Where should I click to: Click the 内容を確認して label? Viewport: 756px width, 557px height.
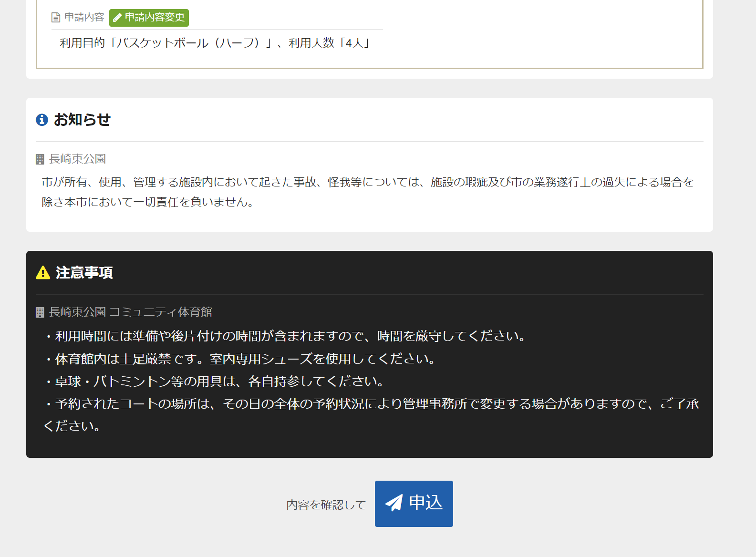[x=326, y=505]
